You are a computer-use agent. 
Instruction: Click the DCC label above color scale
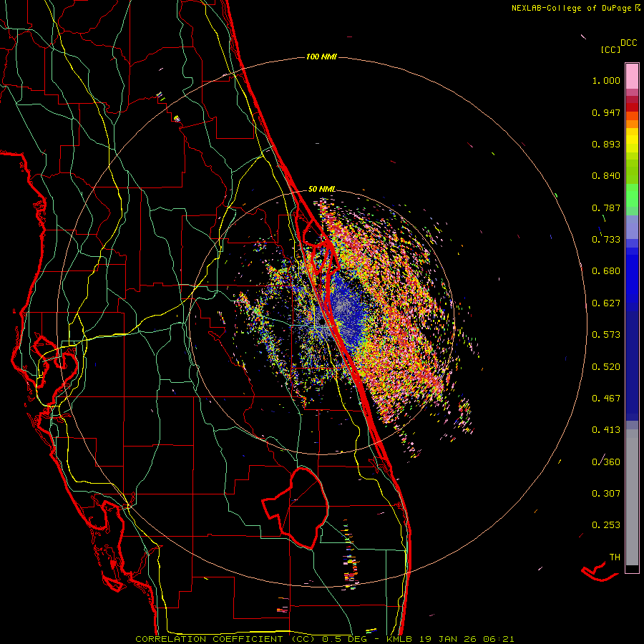[628, 43]
